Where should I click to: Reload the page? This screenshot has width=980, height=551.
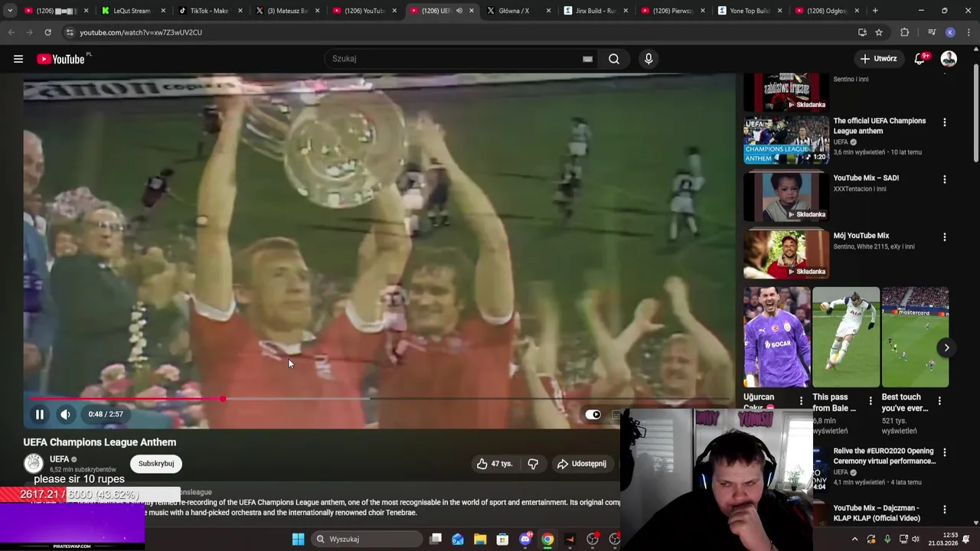pyautogui.click(x=47, y=32)
